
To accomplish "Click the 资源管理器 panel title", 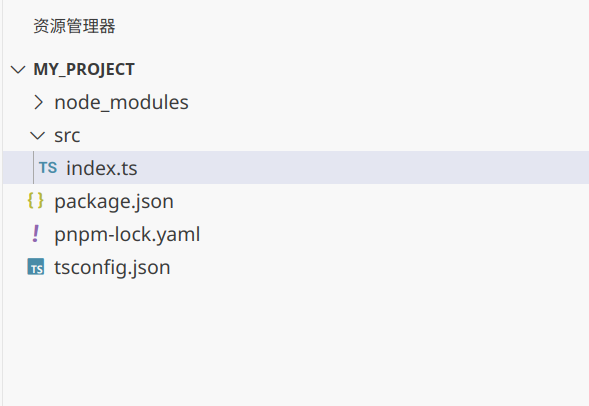I will coord(74,26).
